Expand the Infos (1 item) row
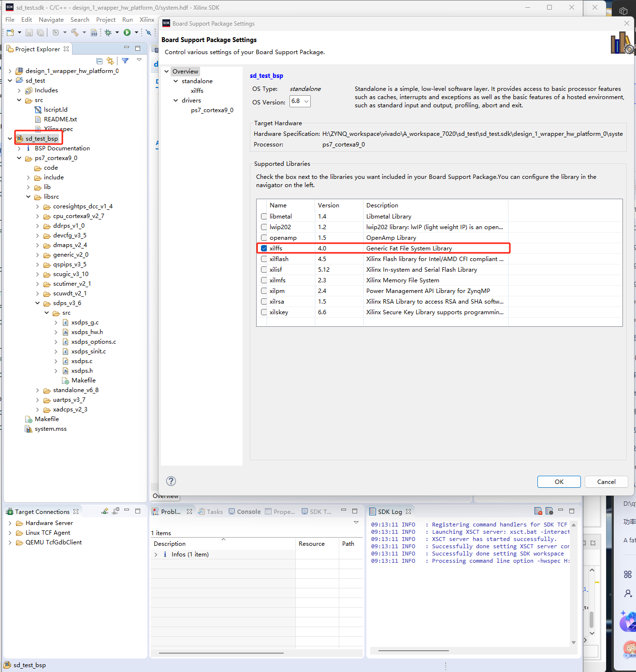Viewport: 636px width, 672px height. coord(156,555)
